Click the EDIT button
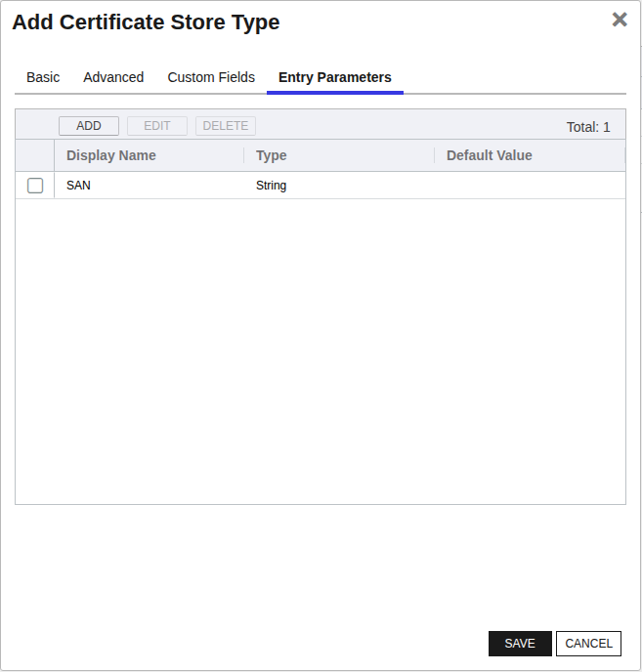Screen dimensions: 642x672 click(x=157, y=126)
